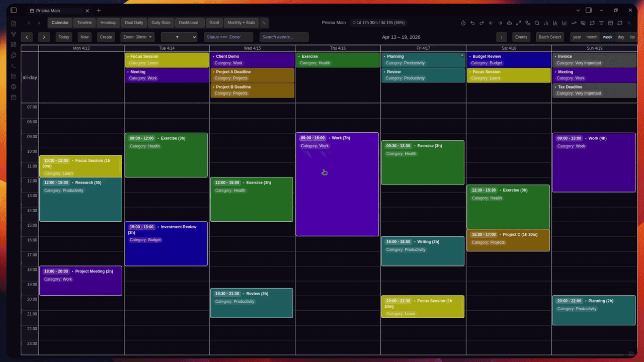This screenshot has height=362, width=644.
Task: Open tab settings sliders icon after Monthly + Stats
Action: click(264, 23)
